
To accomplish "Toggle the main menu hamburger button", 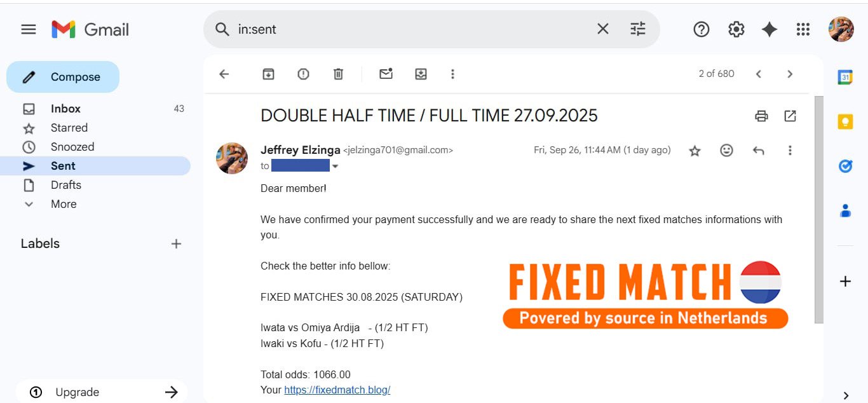I will (x=29, y=29).
